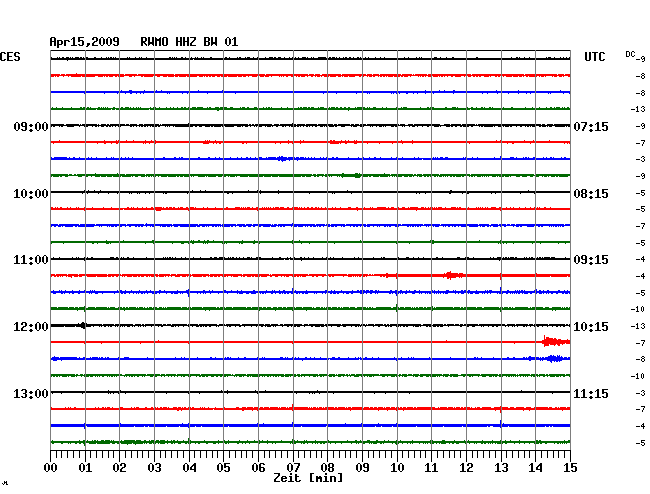Click the station label "RWMO HHZ BW 01"
This screenshot has height=494, width=650.
[x=189, y=42]
